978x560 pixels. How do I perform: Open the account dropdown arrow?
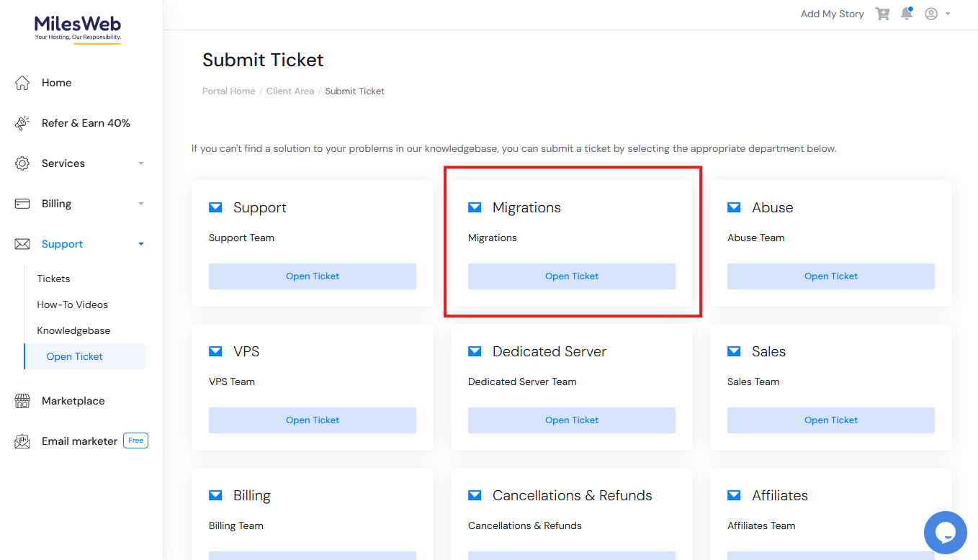tap(947, 14)
